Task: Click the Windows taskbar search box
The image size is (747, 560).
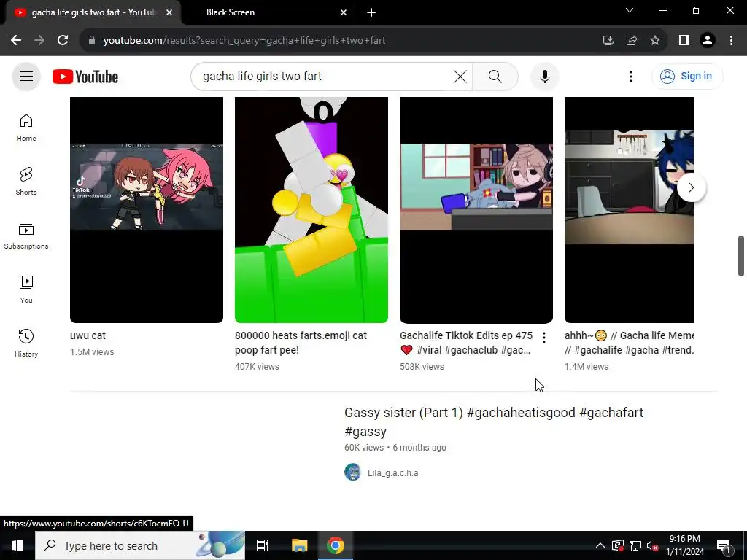Action: coord(140,545)
